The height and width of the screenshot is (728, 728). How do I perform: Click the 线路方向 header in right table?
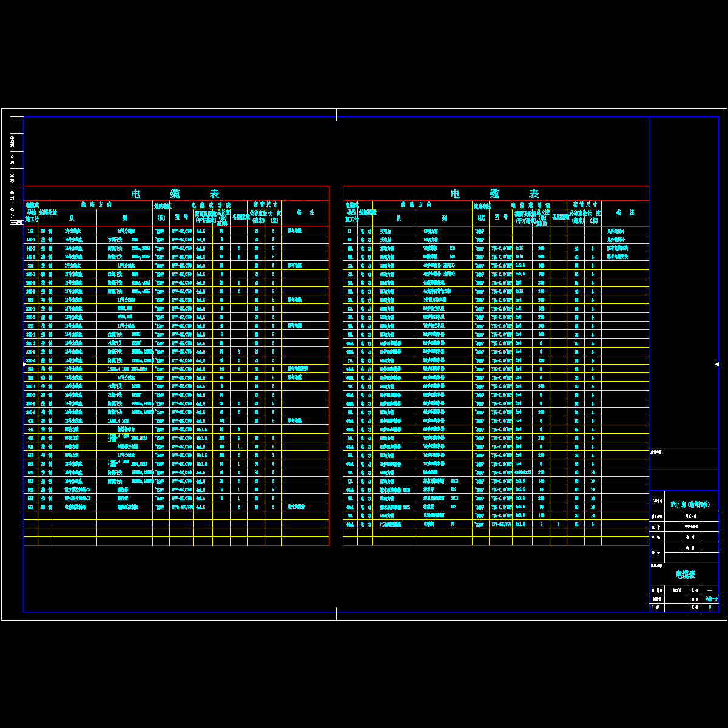coord(416,204)
